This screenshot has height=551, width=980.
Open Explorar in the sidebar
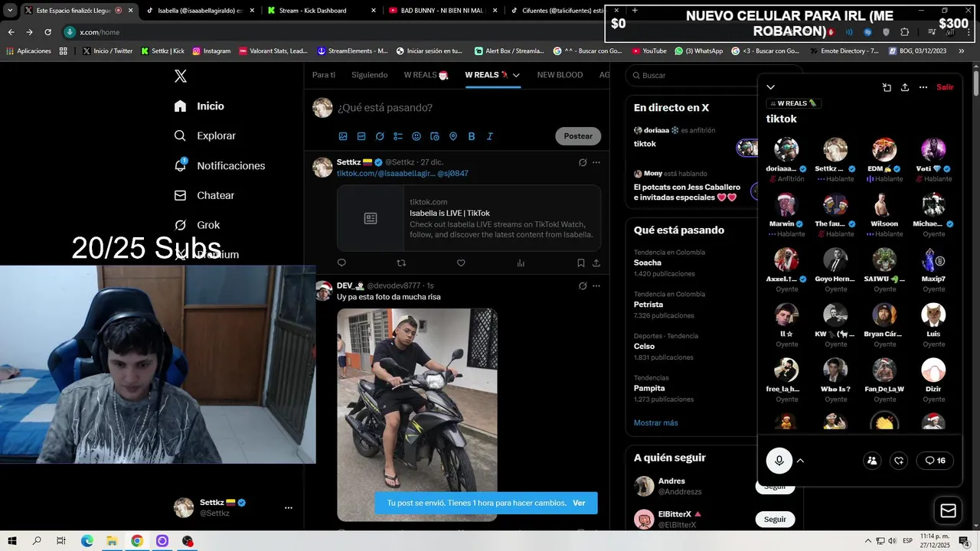[x=204, y=136]
